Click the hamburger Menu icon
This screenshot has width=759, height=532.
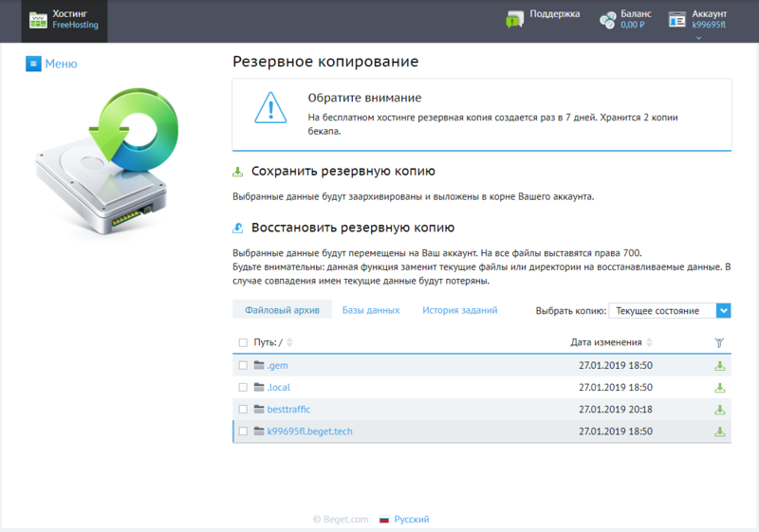tap(33, 64)
